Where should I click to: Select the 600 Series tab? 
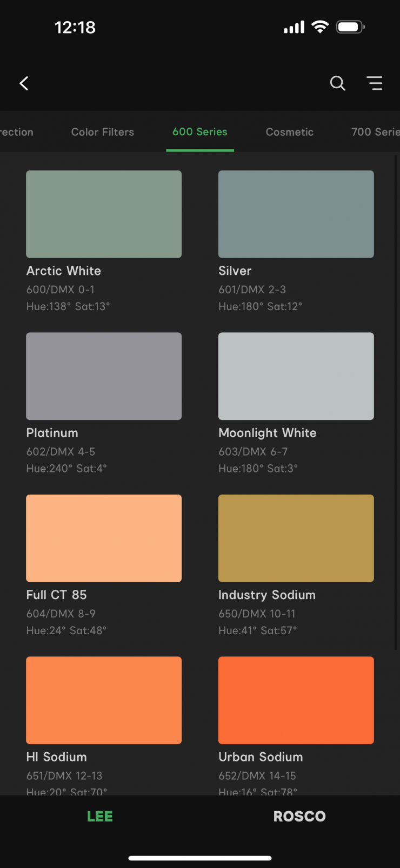point(200,132)
